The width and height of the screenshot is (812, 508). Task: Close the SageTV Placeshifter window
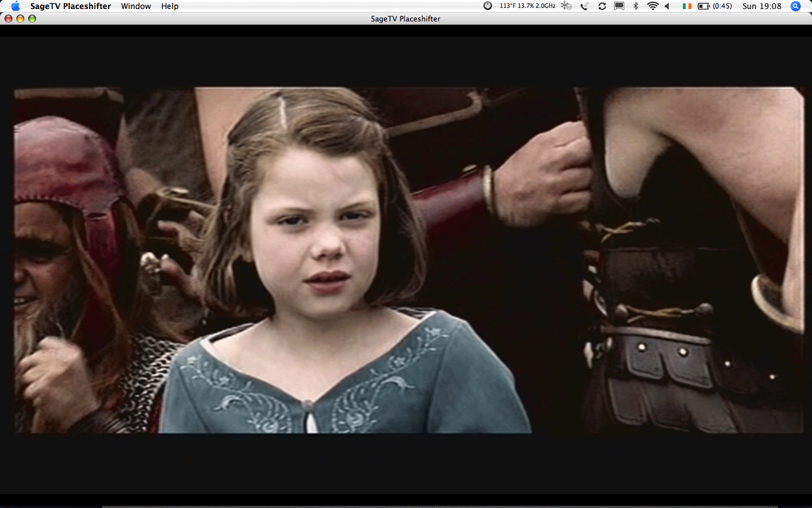pos(8,19)
